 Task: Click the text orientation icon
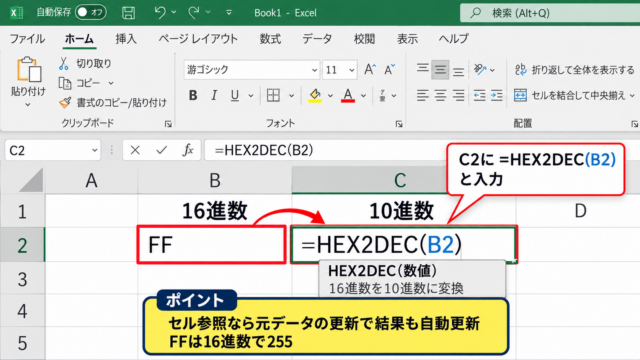pos(480,70)
